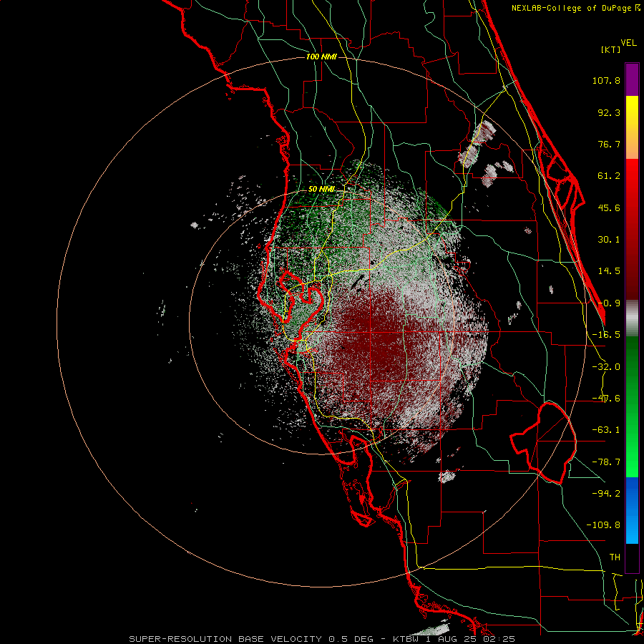Click the green segment of velocity color bar
The height and width of the screenshot is (644, 644).
click(x=632, y=406)
